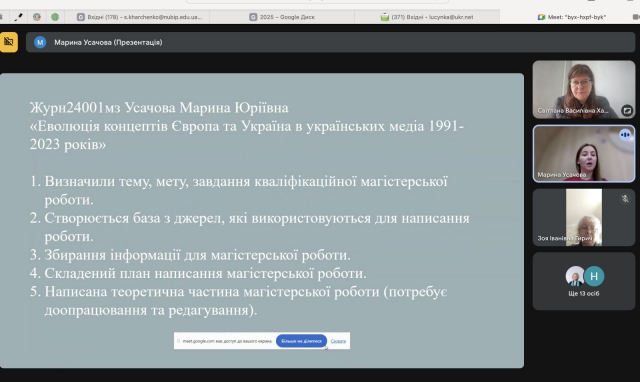Select Марина Усачова's video tile

point(584,153)
